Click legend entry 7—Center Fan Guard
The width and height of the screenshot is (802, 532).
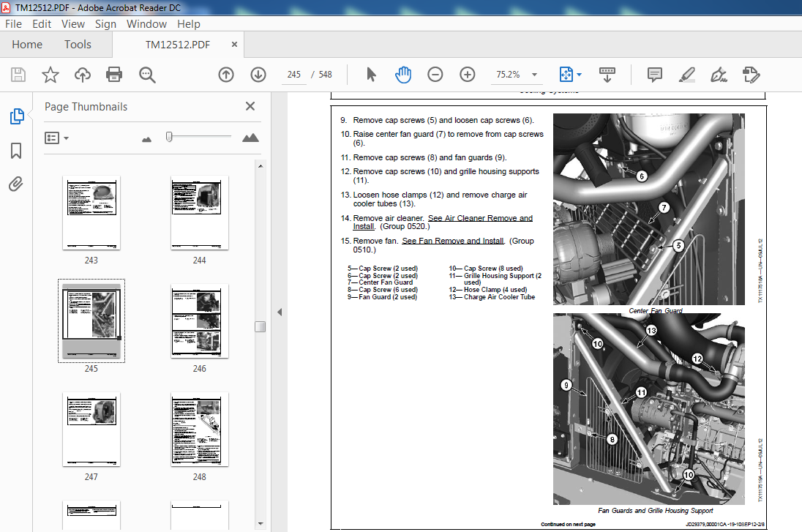(x=380, y=282)
